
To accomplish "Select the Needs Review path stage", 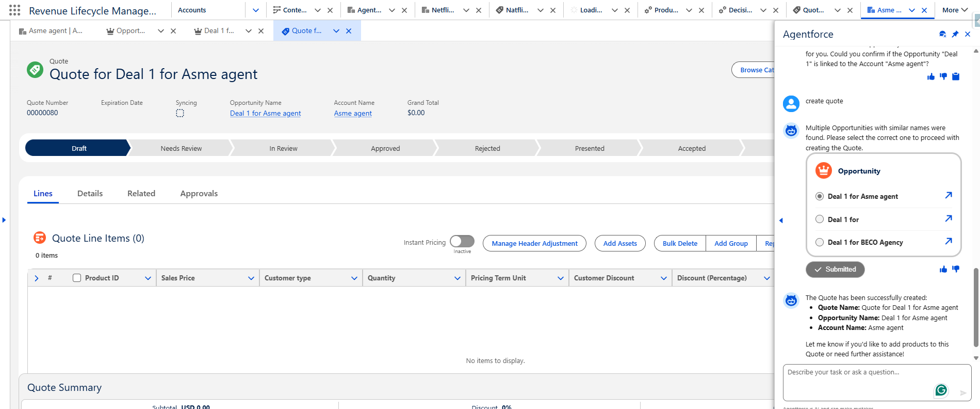I will coord(181,148).
